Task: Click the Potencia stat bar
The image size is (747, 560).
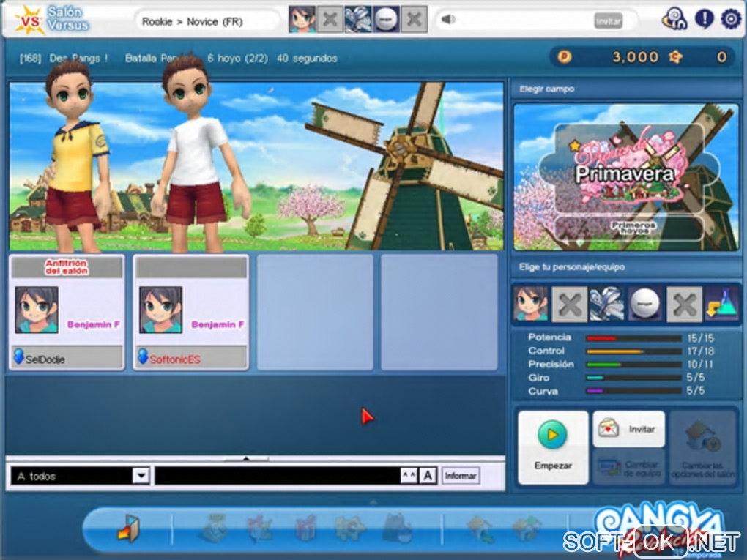Action: (x=633, y=338)
